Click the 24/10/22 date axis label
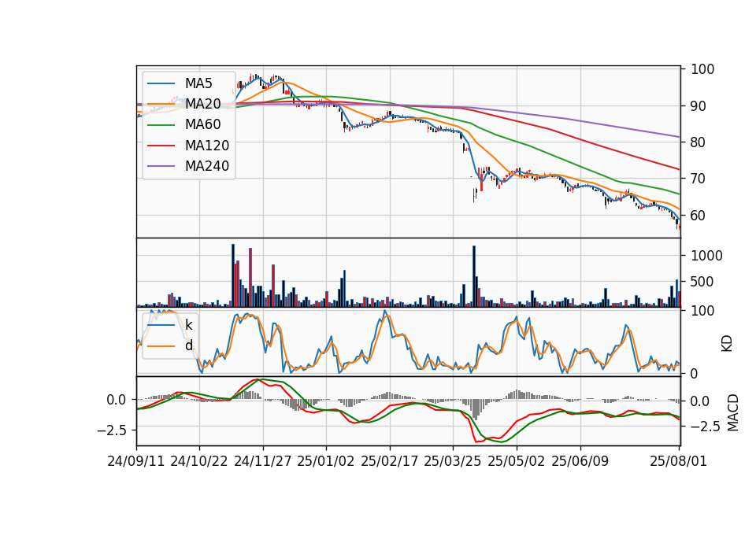 (x=199, y=461)
